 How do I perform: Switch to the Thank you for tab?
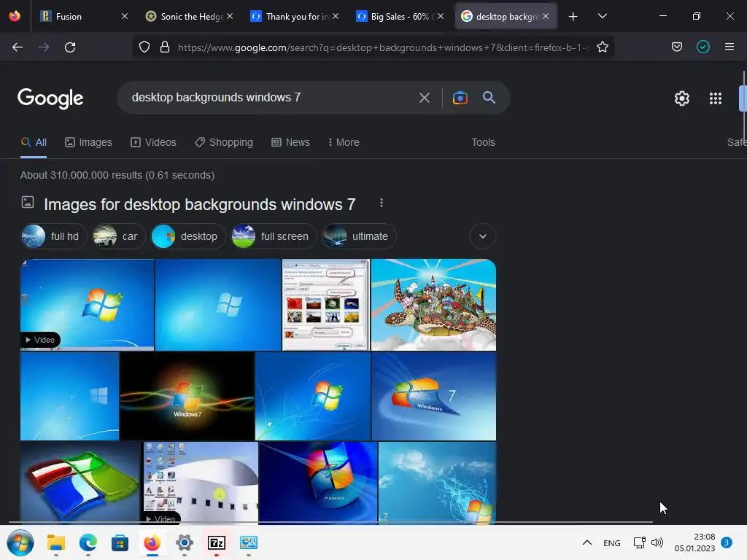[294, 16]
